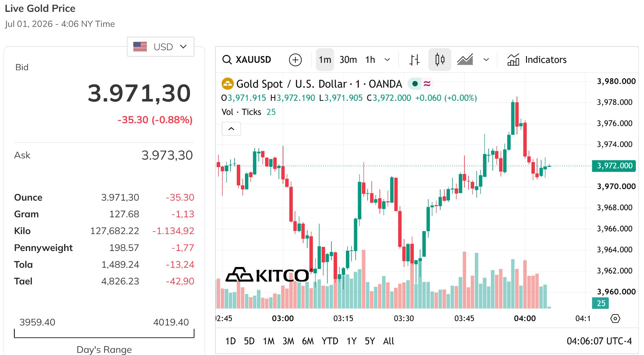Select the 1M date range tab
The height and width of the screenshot is (355, 644).
click(x=269, y=341)
